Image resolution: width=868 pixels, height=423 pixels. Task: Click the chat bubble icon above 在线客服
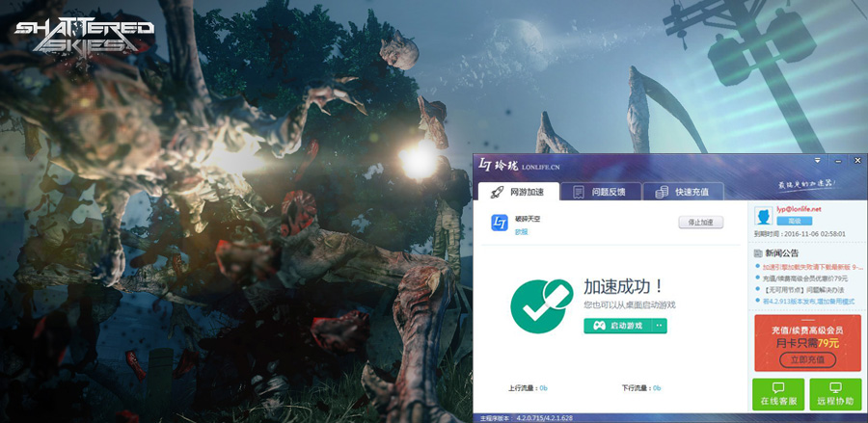(x=778, y=387)
